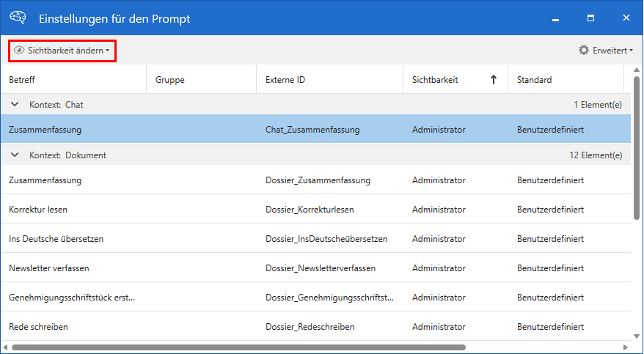Image resolution: width=644 pixels, height=354 pixels.
Task: Collapse the Kontext: Chat group
Action: 15,105
